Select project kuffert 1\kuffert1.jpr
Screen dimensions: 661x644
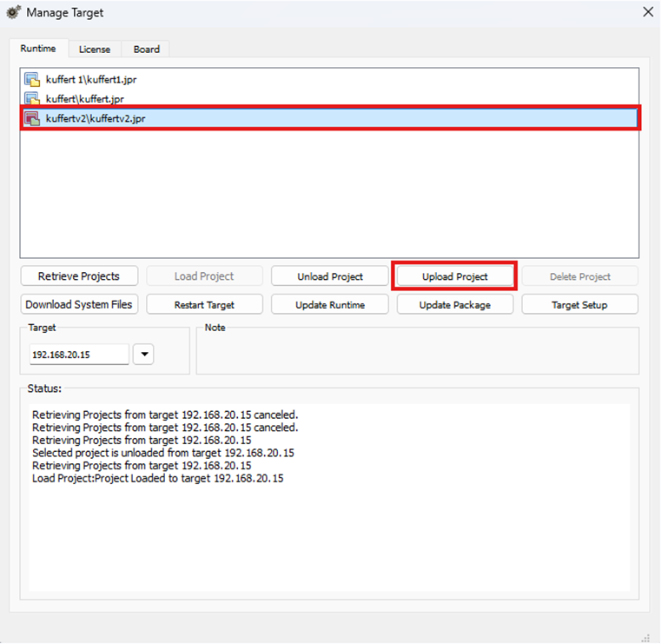[x=330, y=79]
